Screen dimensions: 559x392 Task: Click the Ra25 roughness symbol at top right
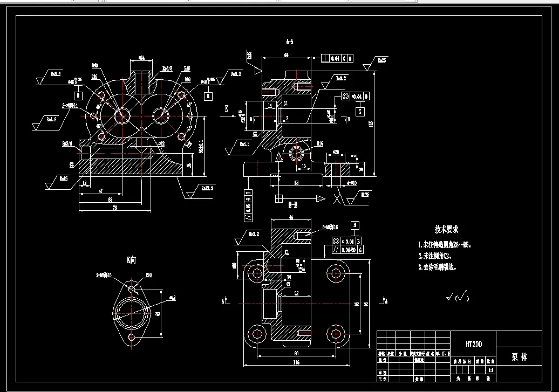381,60
